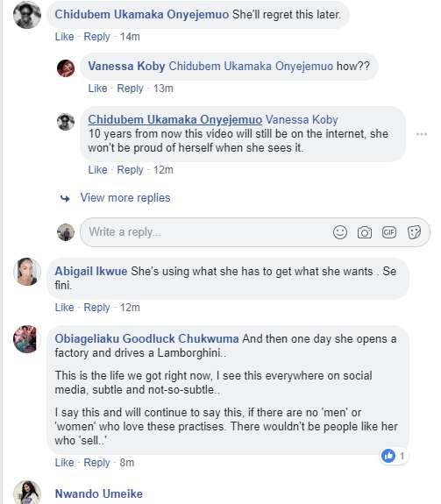
Task: Open Vanessa Koby's profile name link
Action: tap(126, 67)
